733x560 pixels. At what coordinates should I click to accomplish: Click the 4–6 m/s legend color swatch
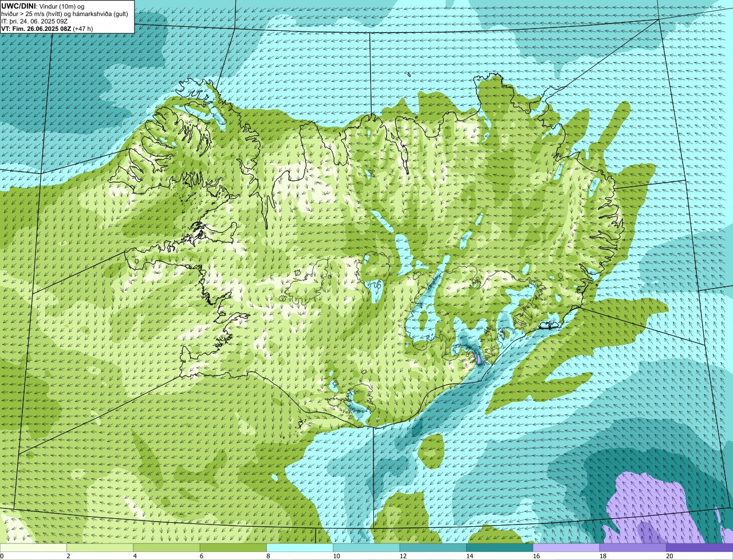click(x=167, y=548)
